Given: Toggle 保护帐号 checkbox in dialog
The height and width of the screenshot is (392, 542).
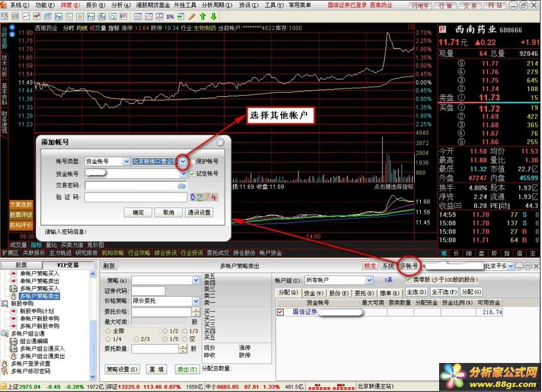Looking at the screenshot, I should (193, 161).
